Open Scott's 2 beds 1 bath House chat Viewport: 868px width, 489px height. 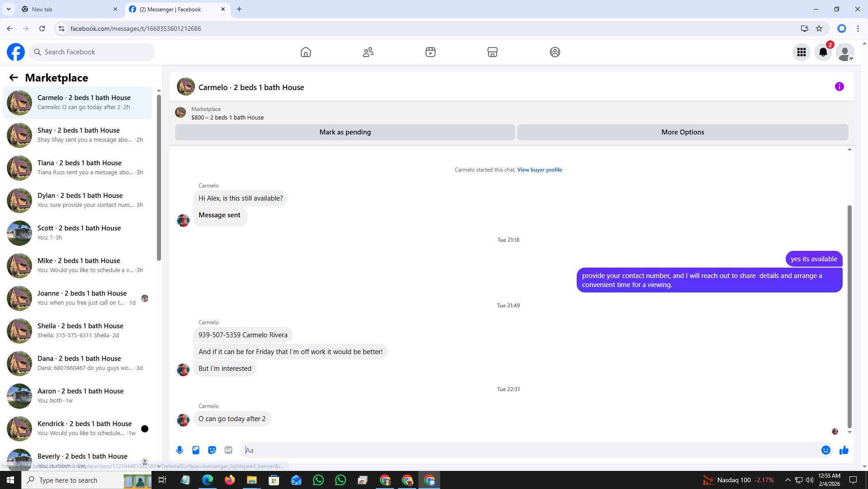78,233
